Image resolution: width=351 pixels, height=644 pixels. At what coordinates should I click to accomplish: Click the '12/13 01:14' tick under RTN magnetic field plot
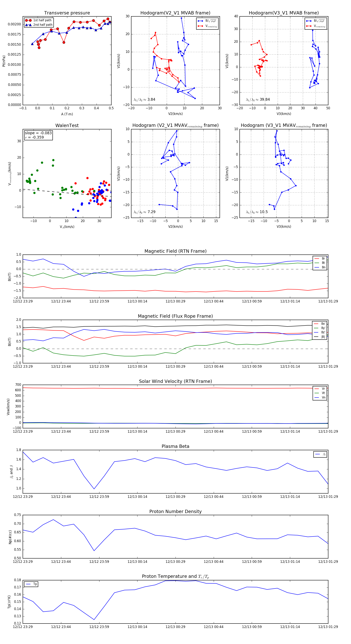tap(290, 301)
